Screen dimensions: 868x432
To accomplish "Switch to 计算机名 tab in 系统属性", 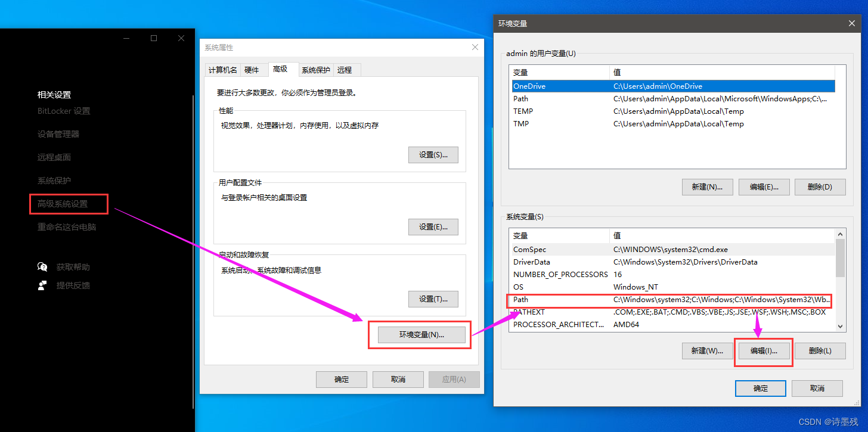I will pyautogui.click(x=223, y=70).
